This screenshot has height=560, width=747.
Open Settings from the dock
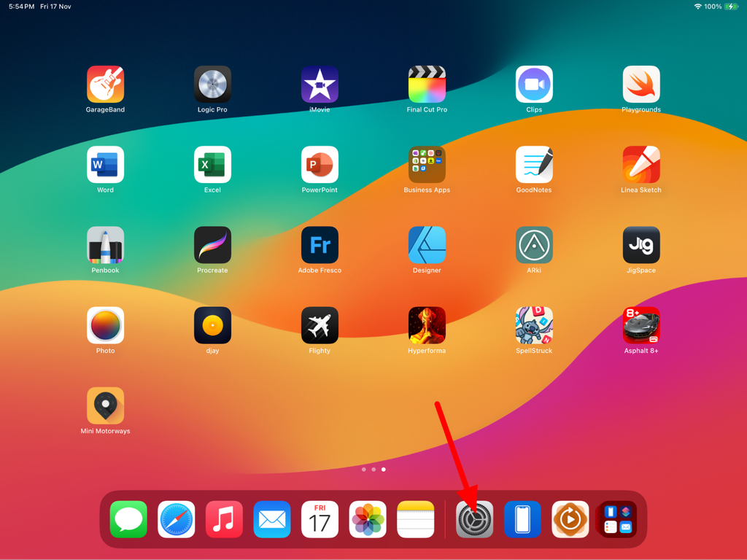point(474,519)
